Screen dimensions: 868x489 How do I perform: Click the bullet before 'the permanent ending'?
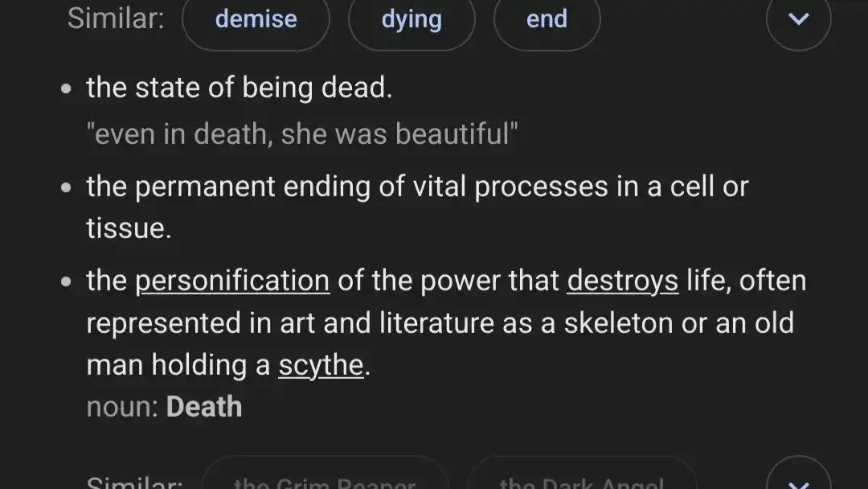point(66,187)
